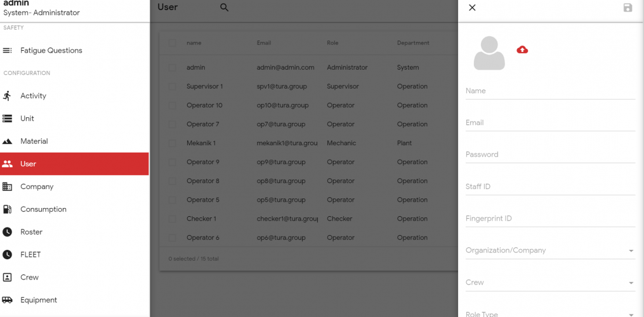644x317 pixels.
Task: Click the save disk icon
Action: pos(628,8)
